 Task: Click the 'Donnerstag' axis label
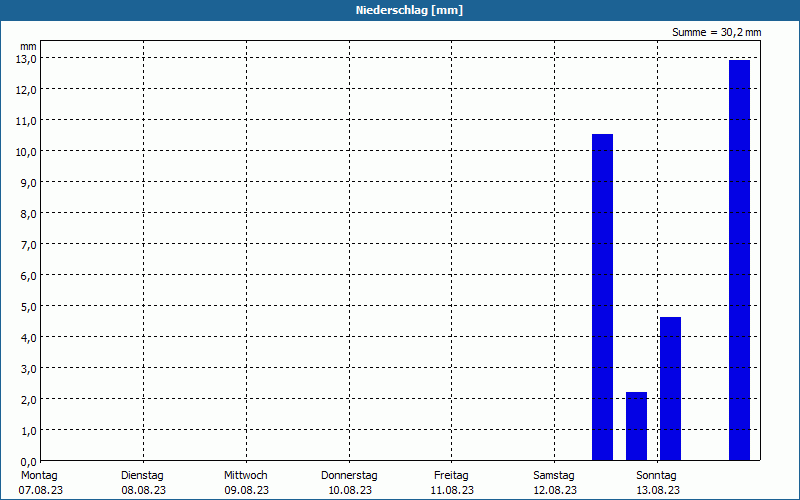(x=349, y=475)
